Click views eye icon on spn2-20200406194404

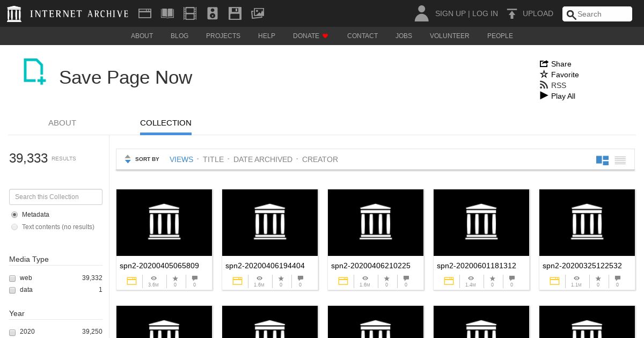tap(259, 278)
